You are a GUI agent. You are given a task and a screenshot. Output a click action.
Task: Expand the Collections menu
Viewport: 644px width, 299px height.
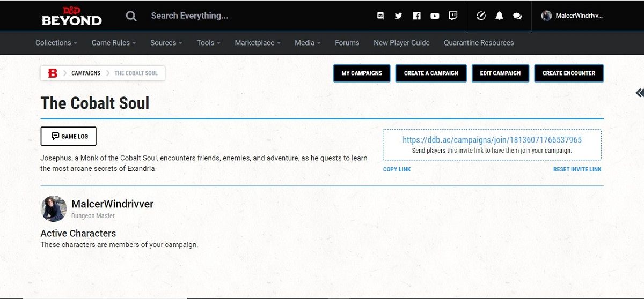[x=56, y=43]
